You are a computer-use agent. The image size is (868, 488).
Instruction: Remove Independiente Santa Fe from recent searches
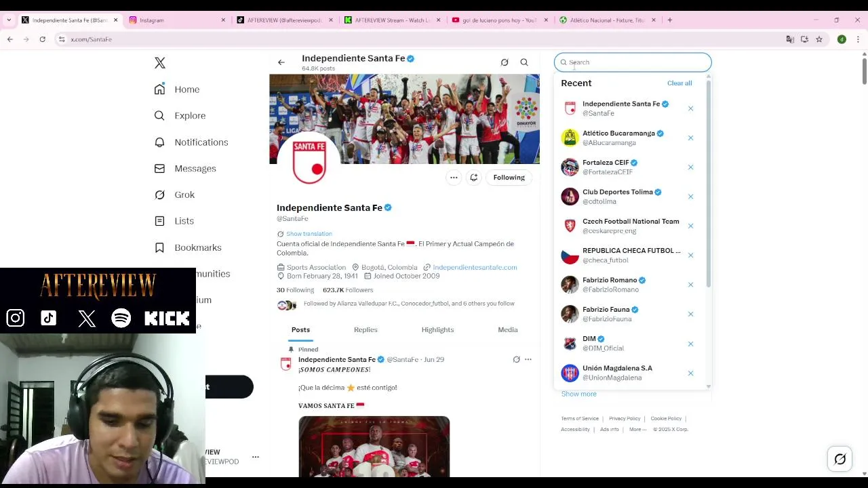pyautogui.click(x=690, y=108)
